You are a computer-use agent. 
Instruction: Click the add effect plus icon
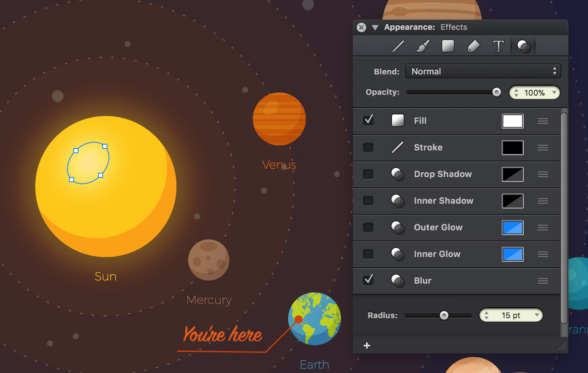coord(367,345)
